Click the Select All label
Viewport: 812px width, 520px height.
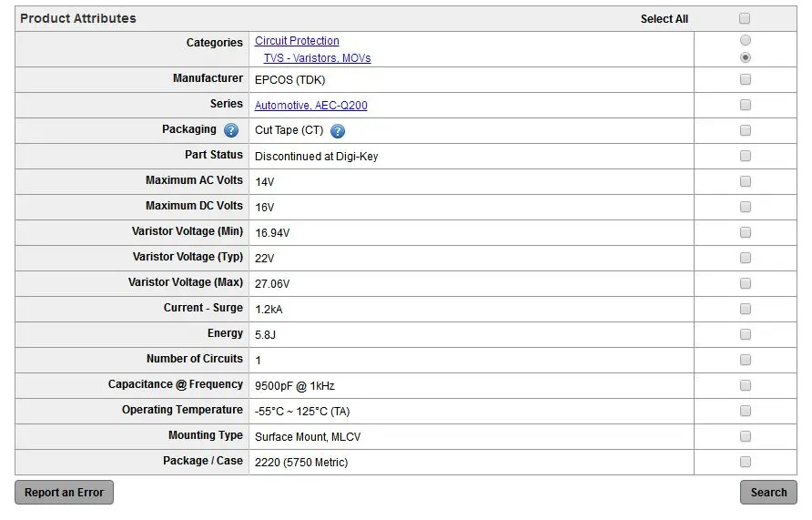pos(665,19)
